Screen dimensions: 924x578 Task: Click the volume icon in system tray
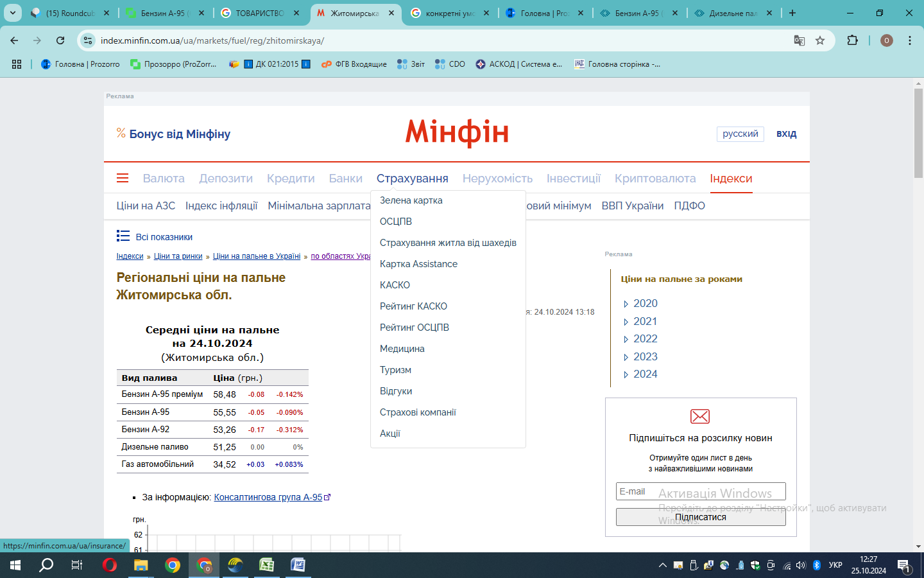tap(801, 565)
